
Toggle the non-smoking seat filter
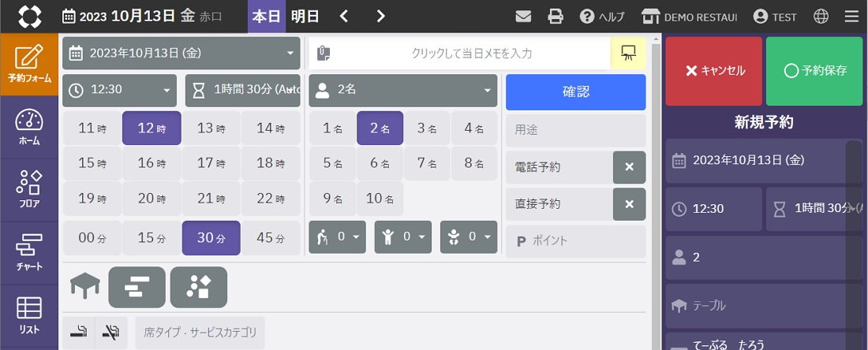(111, 333)
